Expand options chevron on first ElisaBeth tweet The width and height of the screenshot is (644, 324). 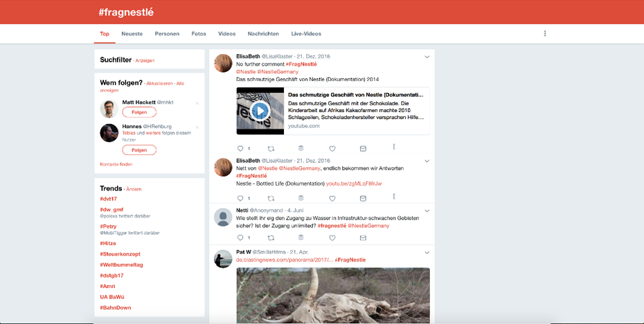(427, 57)
